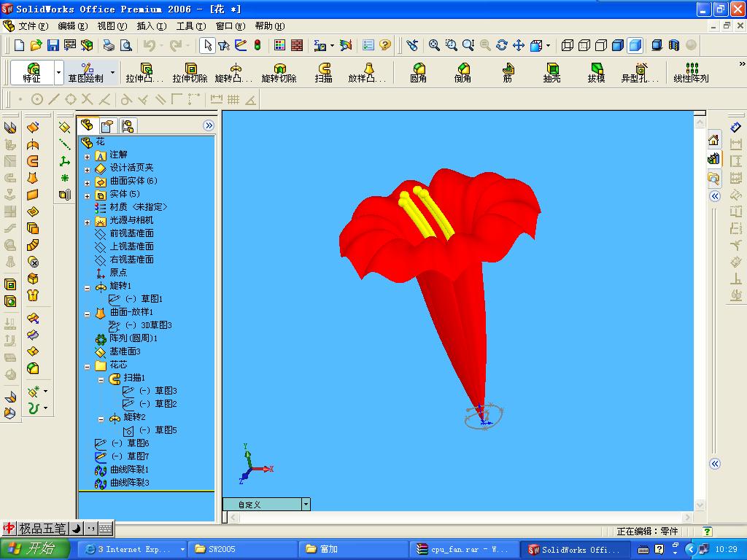Screen dimensions: 747x560
Task: Select Wireframe display style icon
Action: tap(567, 45)
